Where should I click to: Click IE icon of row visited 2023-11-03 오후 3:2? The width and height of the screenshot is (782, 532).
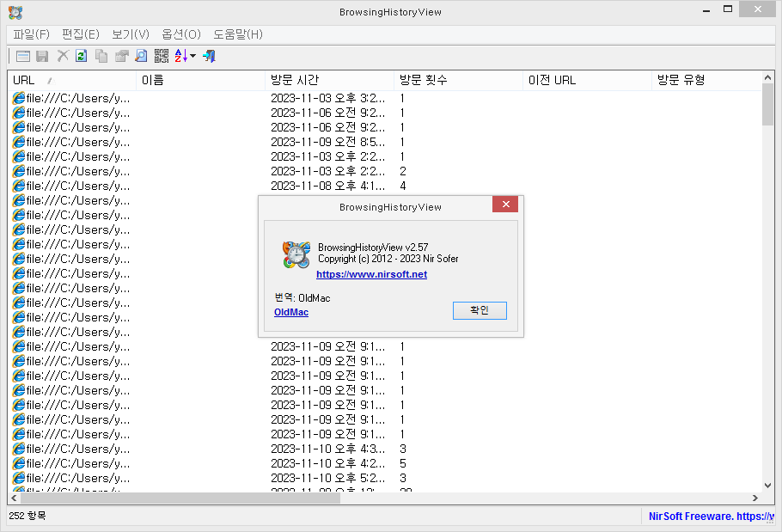pos(18,98)
